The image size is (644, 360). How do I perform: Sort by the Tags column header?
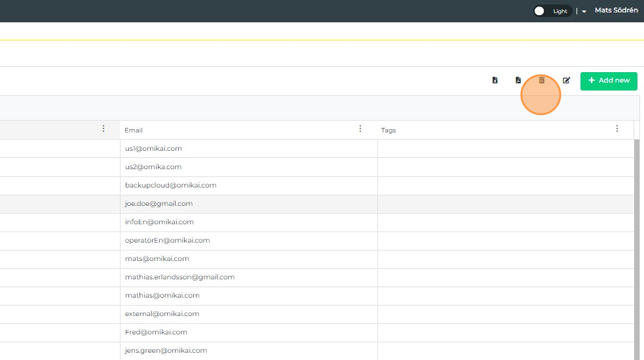click(388, 130)
